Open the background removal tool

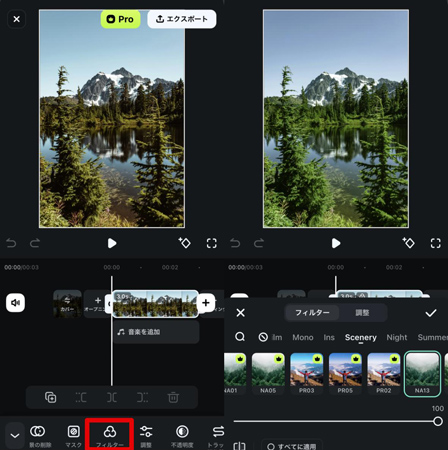40,436
